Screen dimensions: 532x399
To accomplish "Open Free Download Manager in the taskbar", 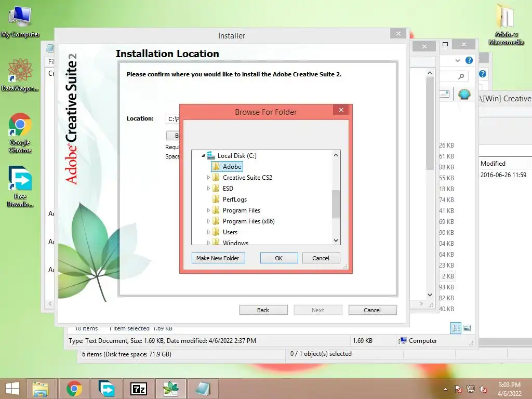I will [x=107, y=389].
